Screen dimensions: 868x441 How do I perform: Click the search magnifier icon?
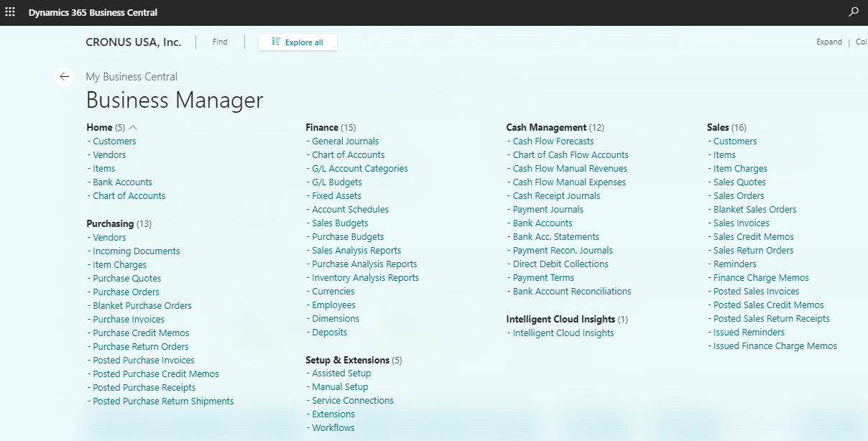tap(854, 12)
